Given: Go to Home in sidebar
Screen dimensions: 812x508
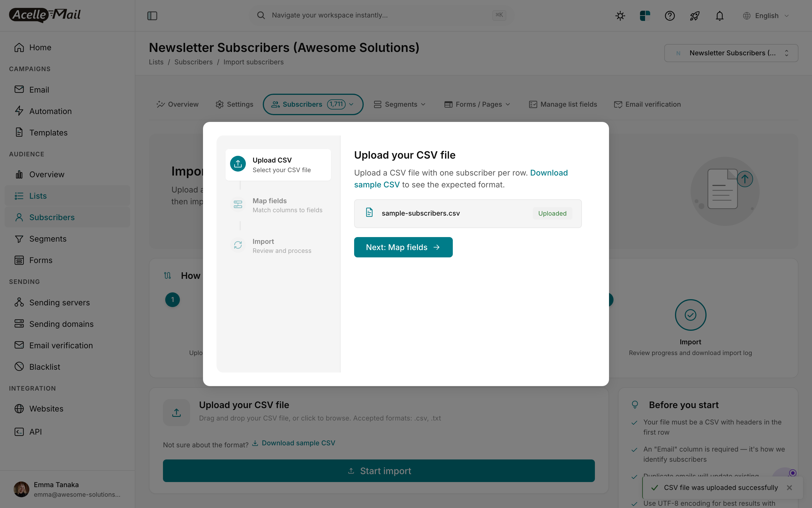Looking at the screenshot, I should tap(67, 47).
